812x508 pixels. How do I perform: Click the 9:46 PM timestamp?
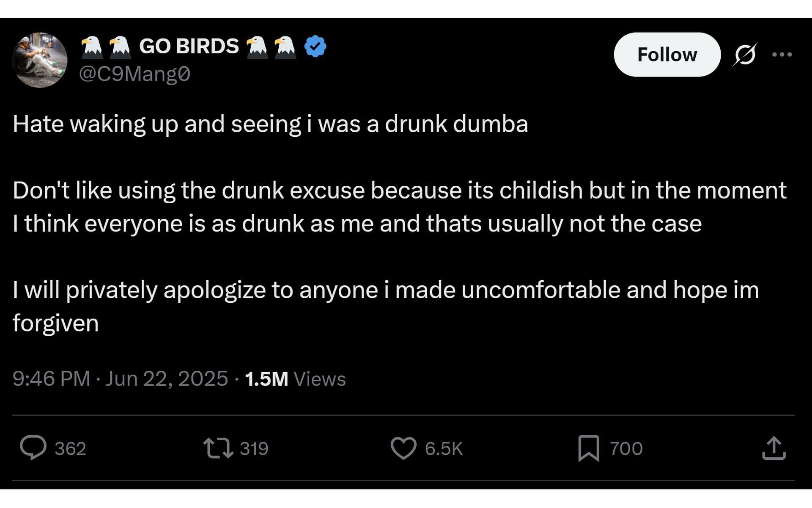click(x=51, y=378)
